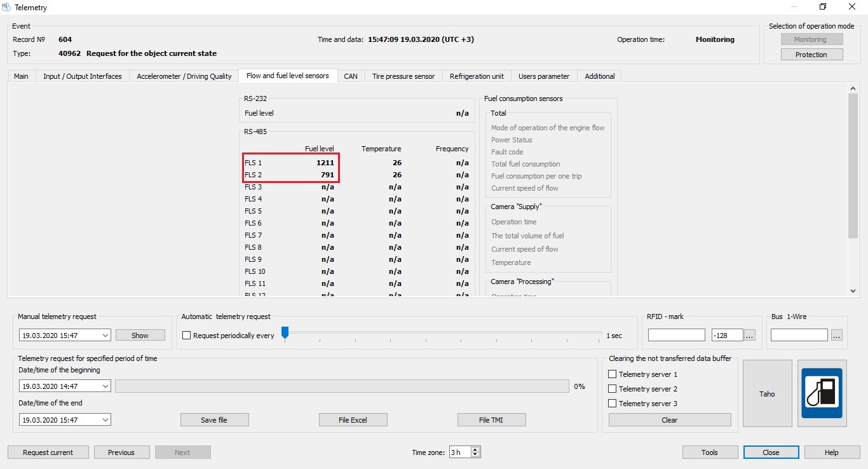Open the Tire pressure sensor tab
Screen dimensions: 868x469
pyautogui.click(x=403, y=76)
